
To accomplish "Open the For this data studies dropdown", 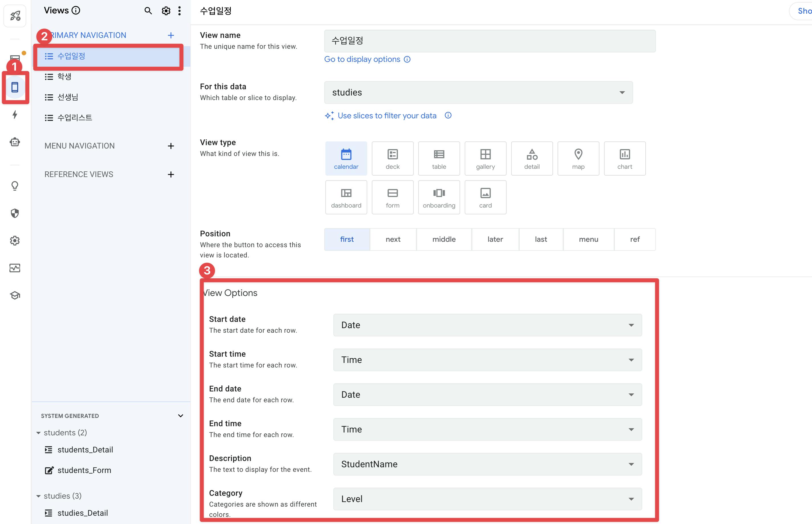I will (478, 93).
